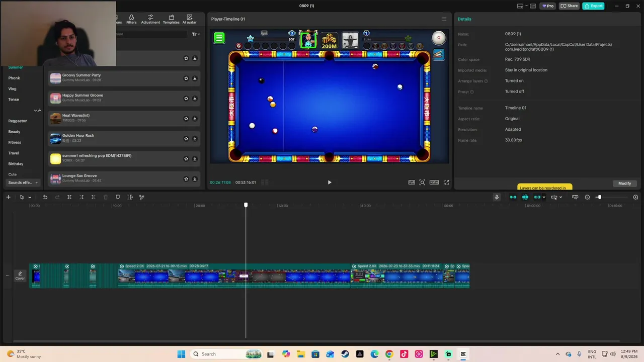
Task: Download the Golden Hour Rush track
Action: (195, 139)
